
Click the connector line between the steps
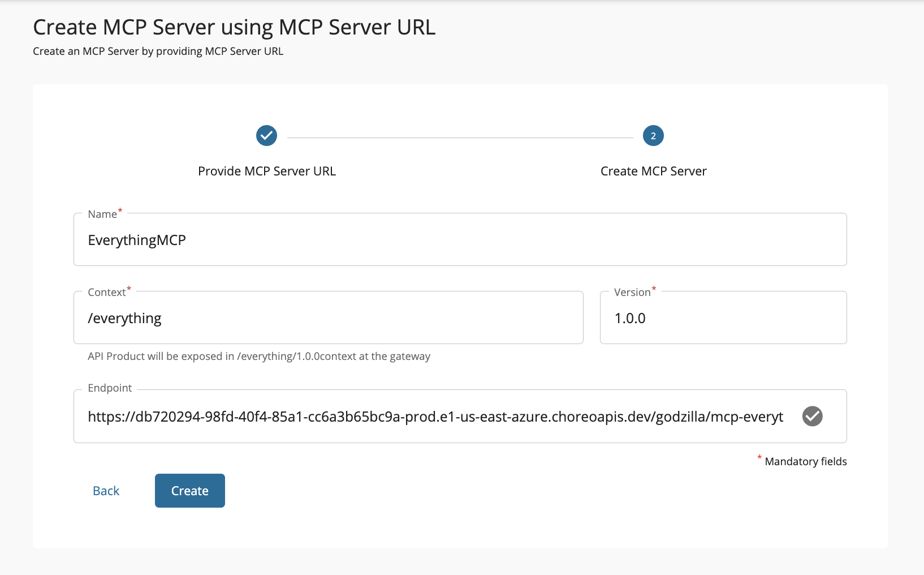(x=460, y=138)
